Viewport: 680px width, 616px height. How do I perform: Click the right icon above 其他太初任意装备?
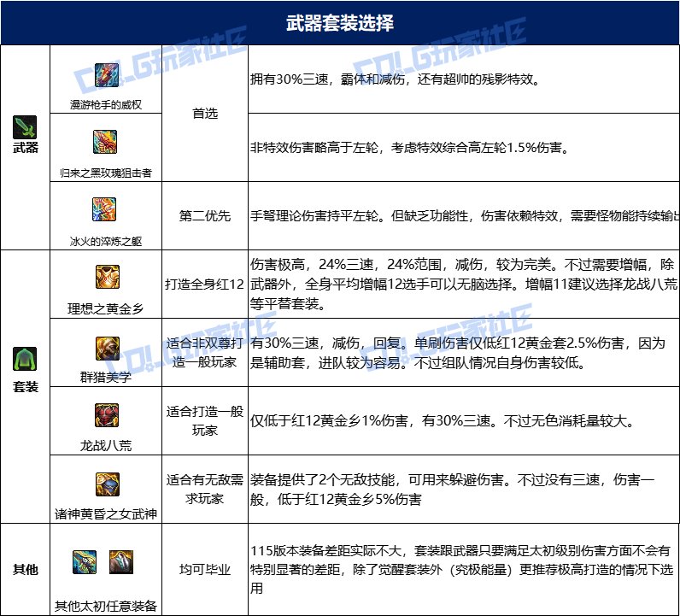121,562
